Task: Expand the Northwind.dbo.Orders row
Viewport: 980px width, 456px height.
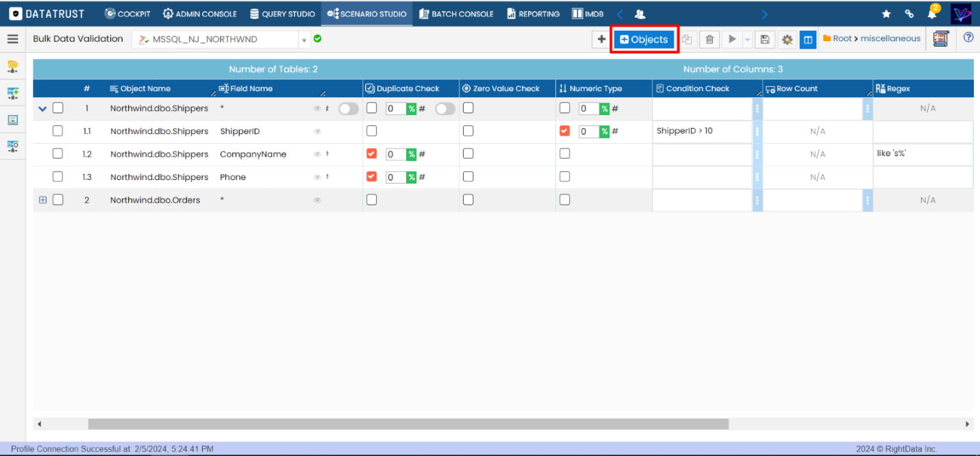Action: 42,200
